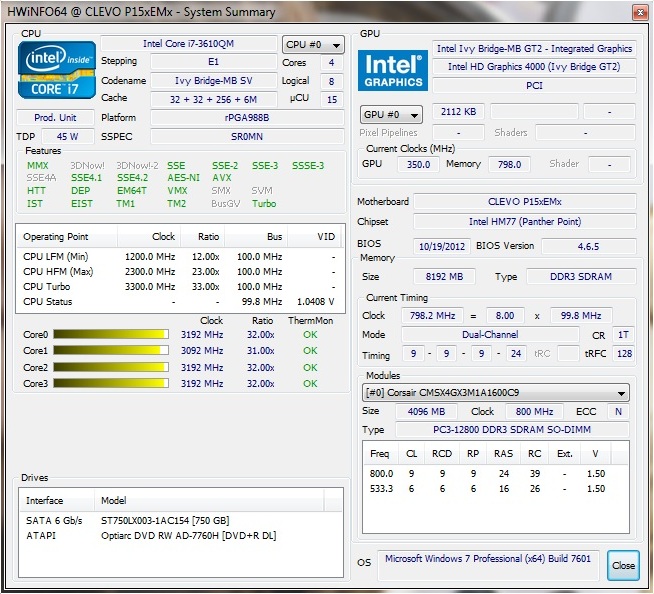Click the Interface column header in Drives
The image size is (654, 594).
pyautogui.click(x=57, y=501)
